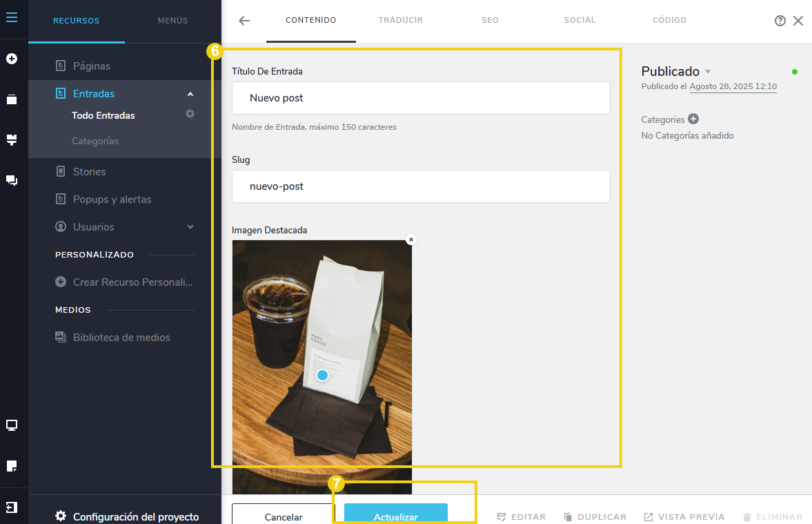The height and width of the screenshot is (524, 812).
Task: Click the Eliminar trash icon
Action: pos(746,516)
